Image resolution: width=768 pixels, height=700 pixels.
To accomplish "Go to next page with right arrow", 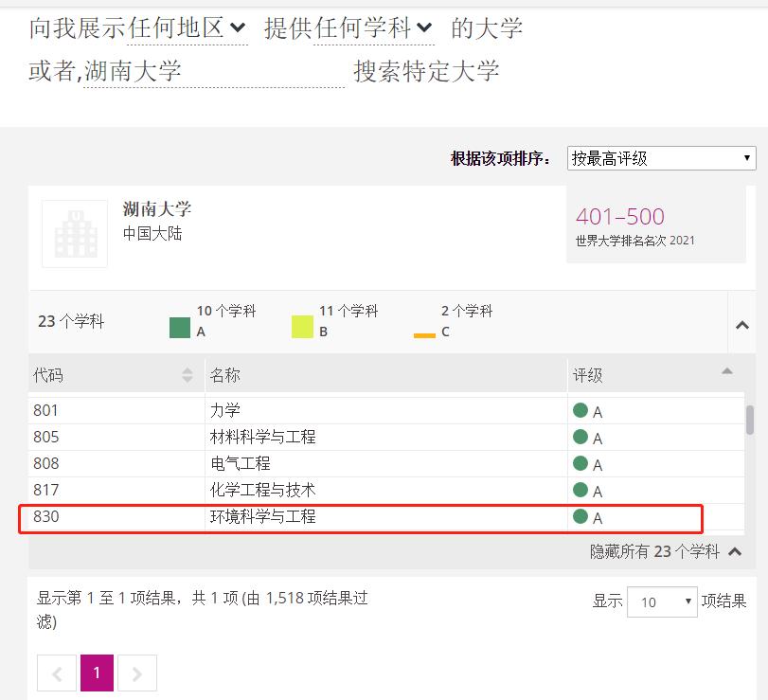I will (x=137, y=673).
